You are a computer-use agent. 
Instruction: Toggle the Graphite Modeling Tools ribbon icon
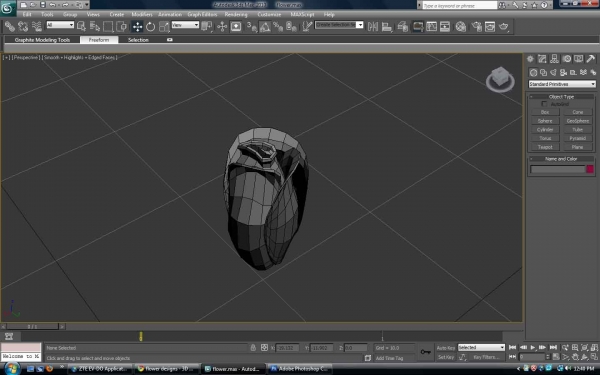click(417, 26)
